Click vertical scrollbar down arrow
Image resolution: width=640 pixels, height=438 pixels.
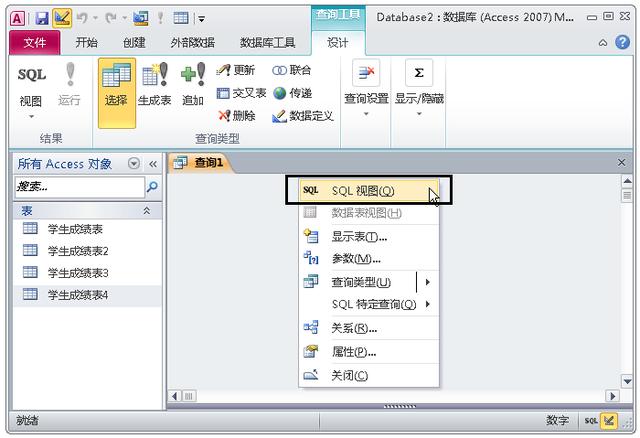click(627, 382)
